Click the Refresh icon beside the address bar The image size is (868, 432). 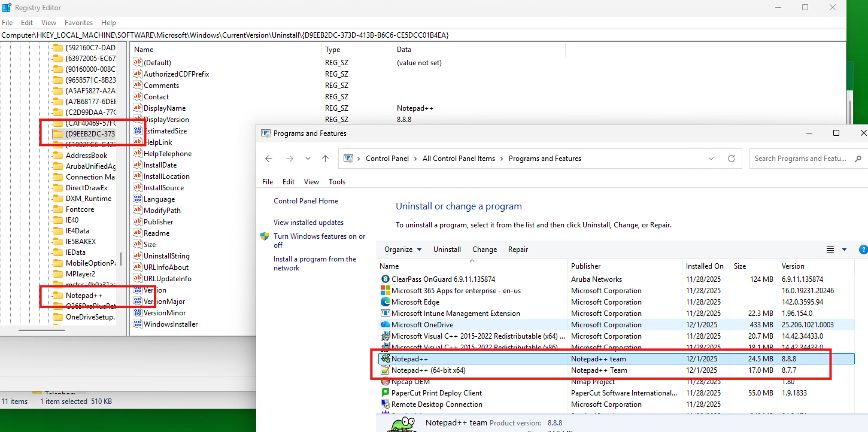[731, 159]
